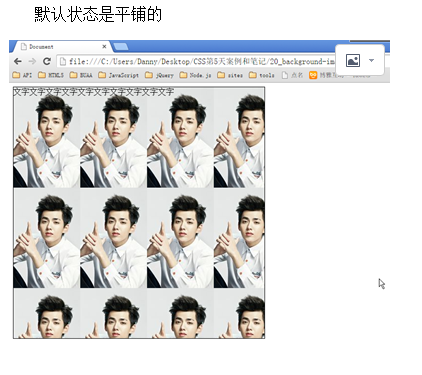Click the browser forward arrow
The image size is (422, 375).
pyautogui.click(x=32, y=61)
